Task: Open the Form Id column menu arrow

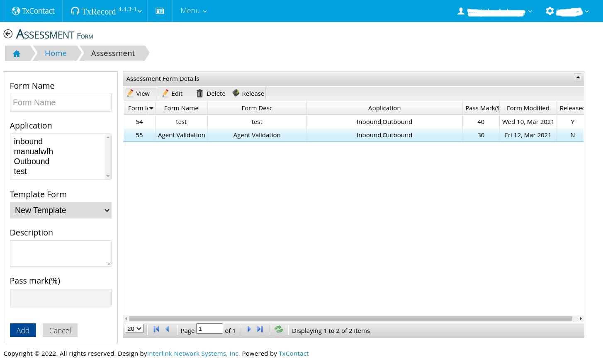Action: coord(151,108)
